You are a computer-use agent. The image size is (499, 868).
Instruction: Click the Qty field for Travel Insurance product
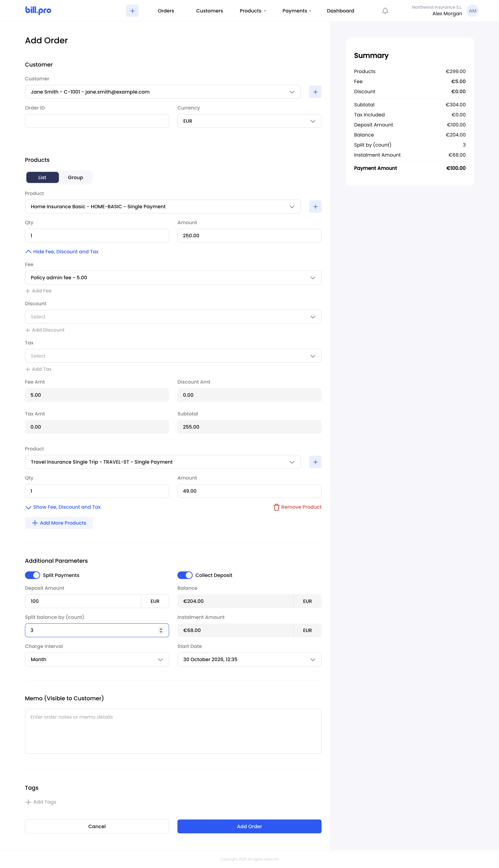coord(97,491)
